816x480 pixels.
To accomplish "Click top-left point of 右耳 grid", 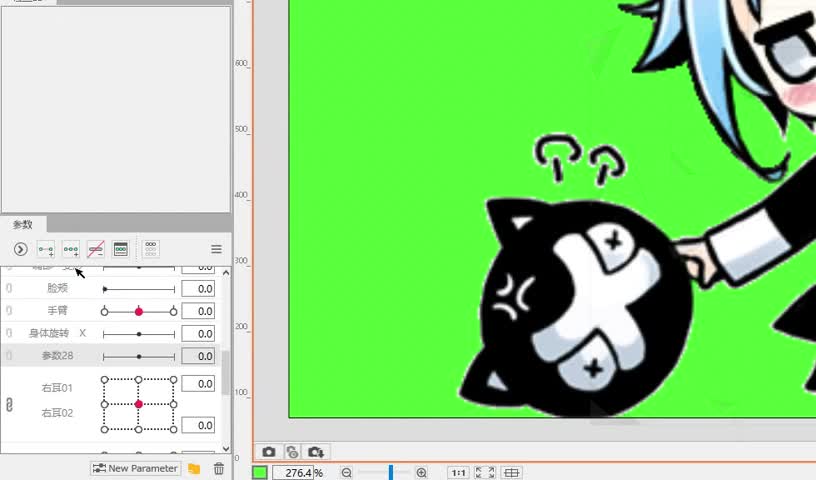I will pos(105,380).
